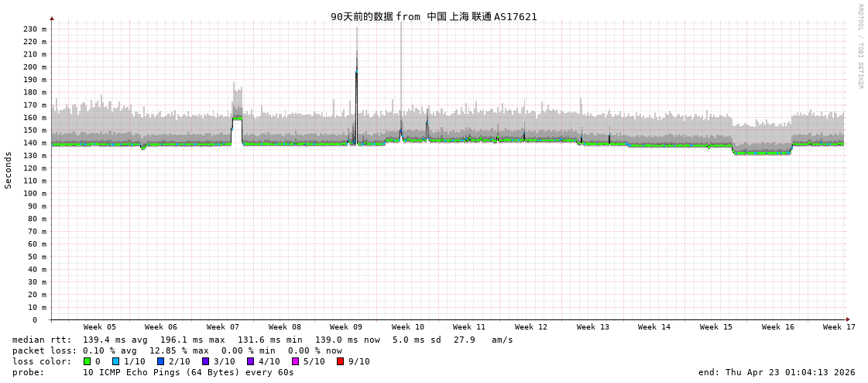Click the Week 09 axis label
This screenshot has width=868, height=383.
point(345,327)
